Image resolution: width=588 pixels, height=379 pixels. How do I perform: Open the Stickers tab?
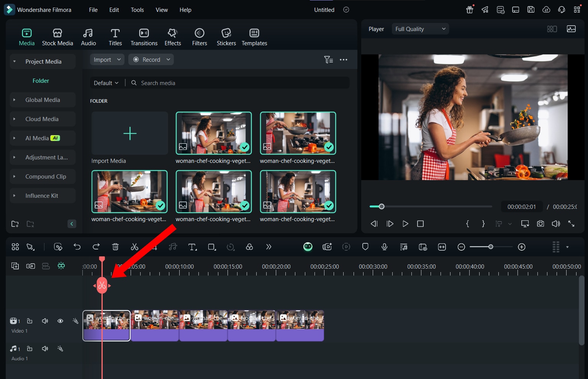pyautogui.click(x=226, y=37)
